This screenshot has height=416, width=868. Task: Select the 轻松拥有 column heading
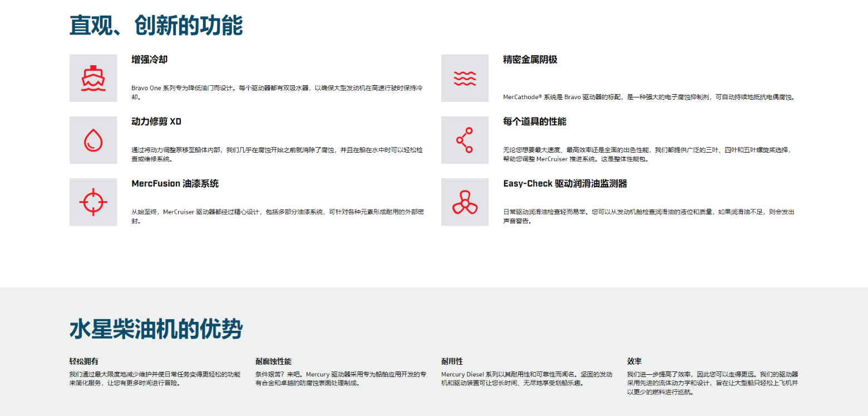(x=84, y=361)
